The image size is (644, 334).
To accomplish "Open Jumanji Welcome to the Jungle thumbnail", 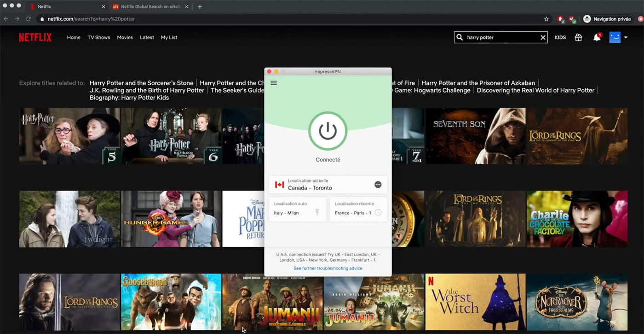I will point(272,302).
